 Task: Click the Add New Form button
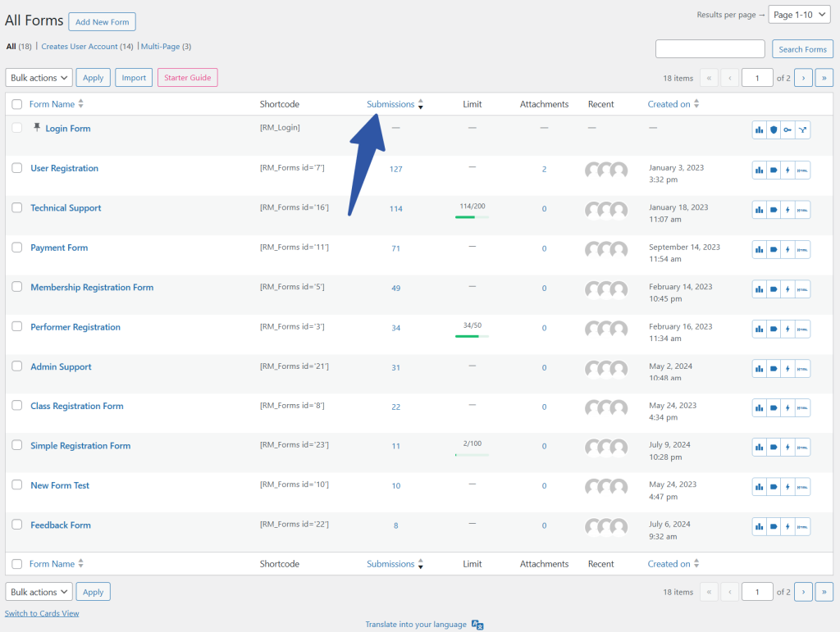[102, 22]
